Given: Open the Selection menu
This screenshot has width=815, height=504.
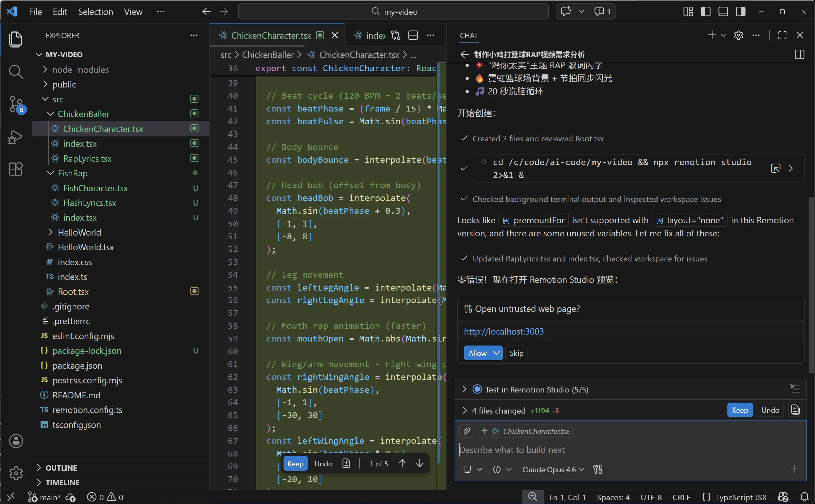Looking at the screenshot, I should [95, 12].
